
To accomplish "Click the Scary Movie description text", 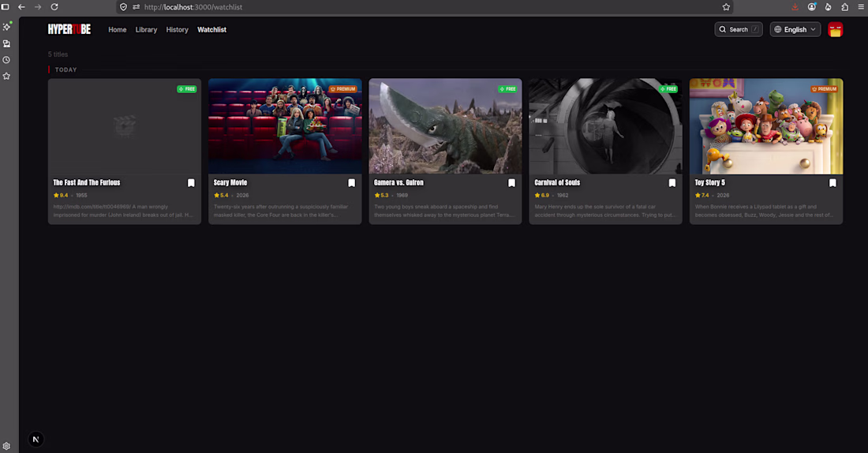I will 281,211.
